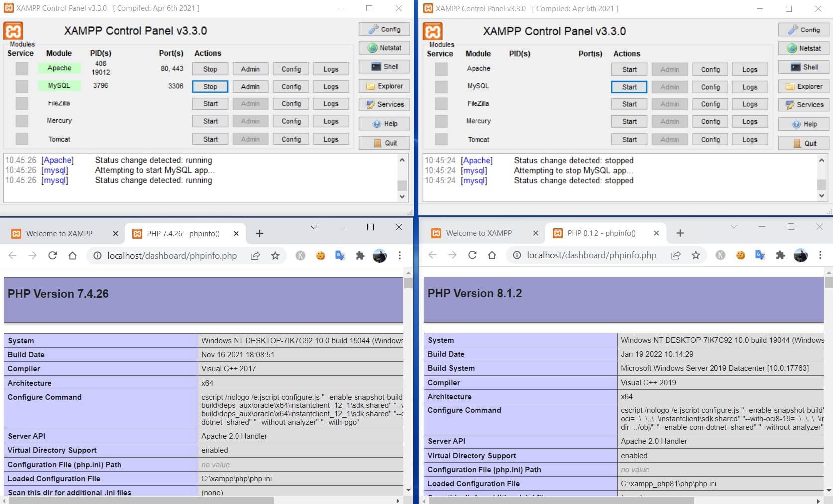View site info icon in left address bar

pyautogui.click(x=97, y=255)
